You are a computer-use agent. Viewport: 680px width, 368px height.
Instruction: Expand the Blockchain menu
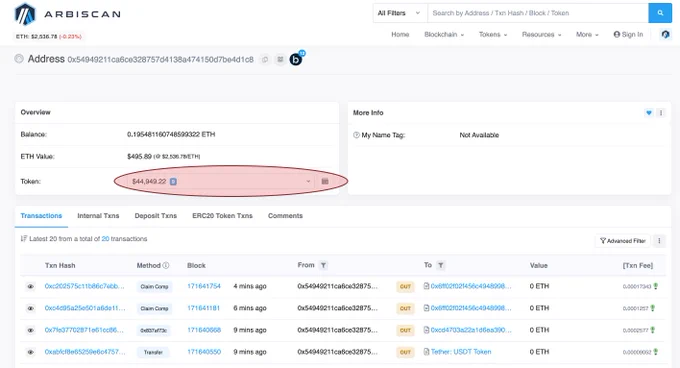[444, 34]
